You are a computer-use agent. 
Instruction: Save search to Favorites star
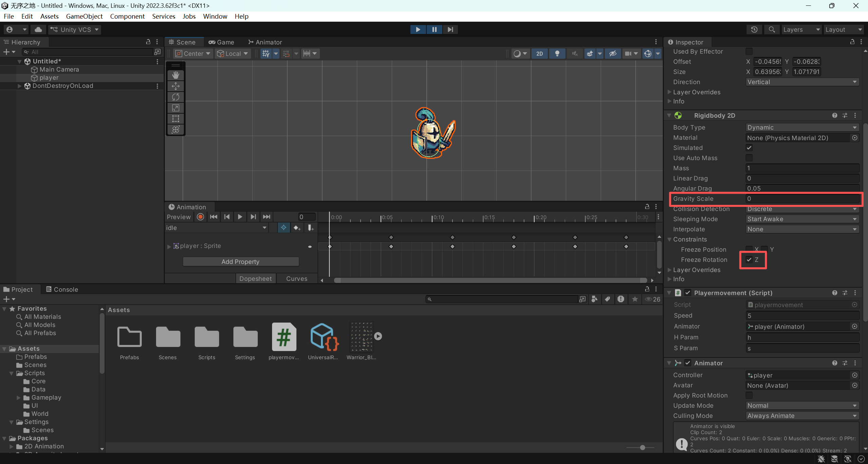tap(635, 299)
